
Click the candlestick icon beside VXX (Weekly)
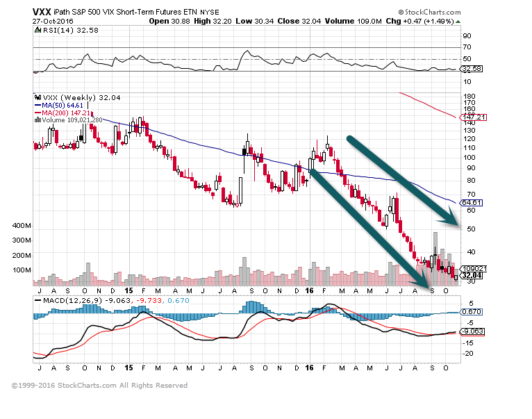pos(38,97)
